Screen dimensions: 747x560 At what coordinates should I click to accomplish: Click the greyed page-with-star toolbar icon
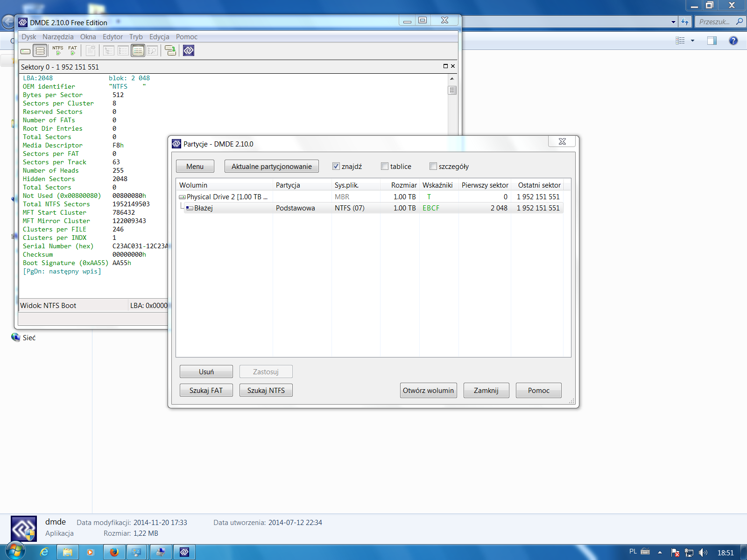pos(91,50)
